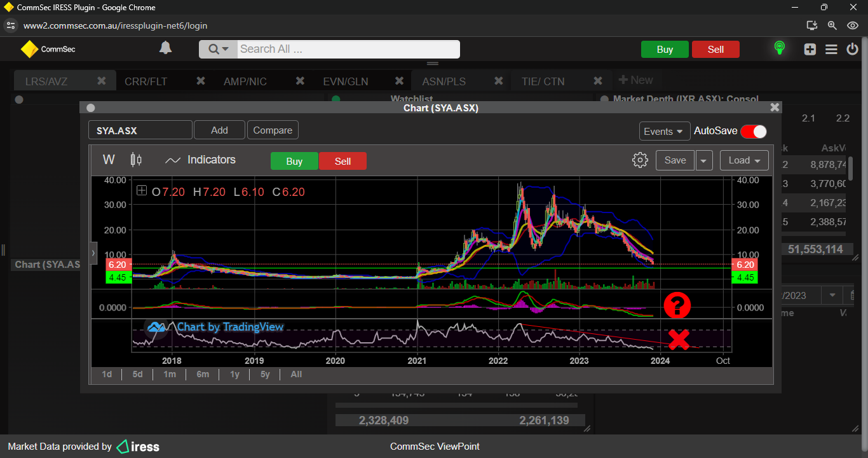Click the link circle on Market Depth window

(x=604, y=99)
